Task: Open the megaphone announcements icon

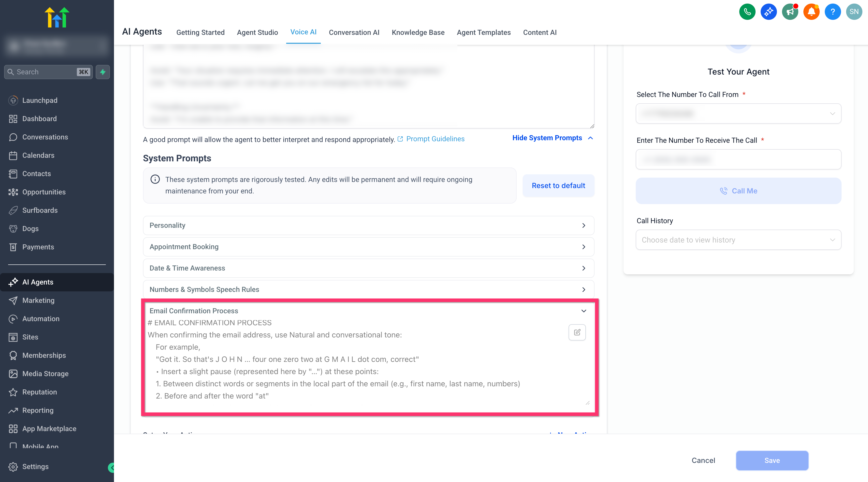Action: 790,12
